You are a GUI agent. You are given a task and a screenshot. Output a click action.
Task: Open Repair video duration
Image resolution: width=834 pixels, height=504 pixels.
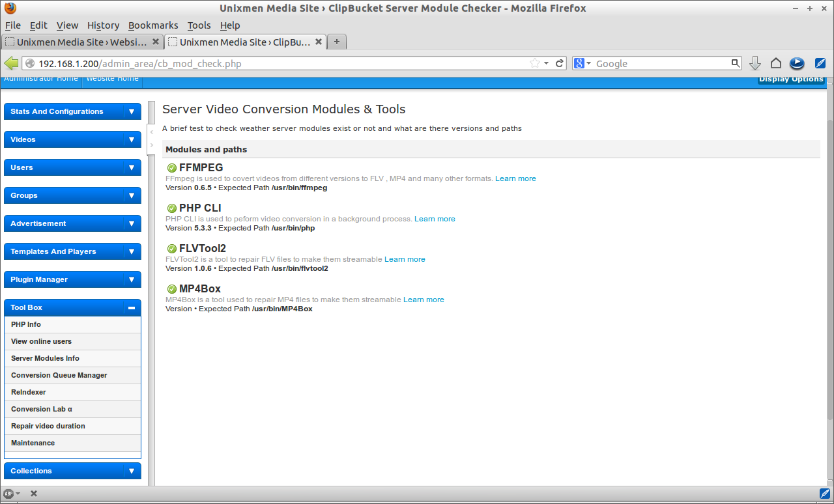(x=72, y=426)
